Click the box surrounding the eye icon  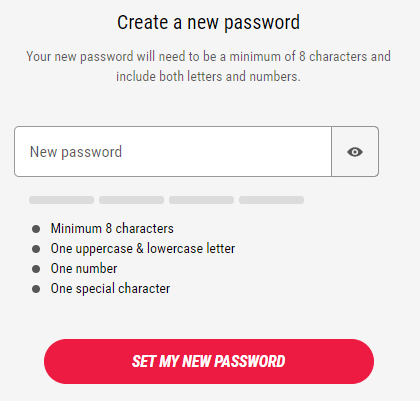point(355,151)
